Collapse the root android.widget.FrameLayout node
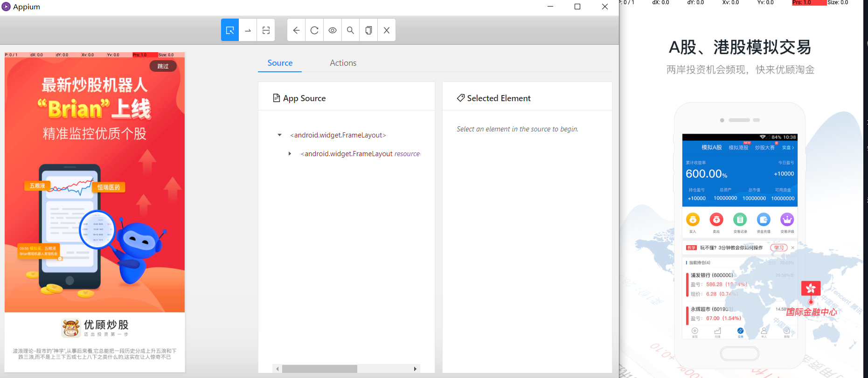This screenshot has width=868, height=378. [279, 135]
